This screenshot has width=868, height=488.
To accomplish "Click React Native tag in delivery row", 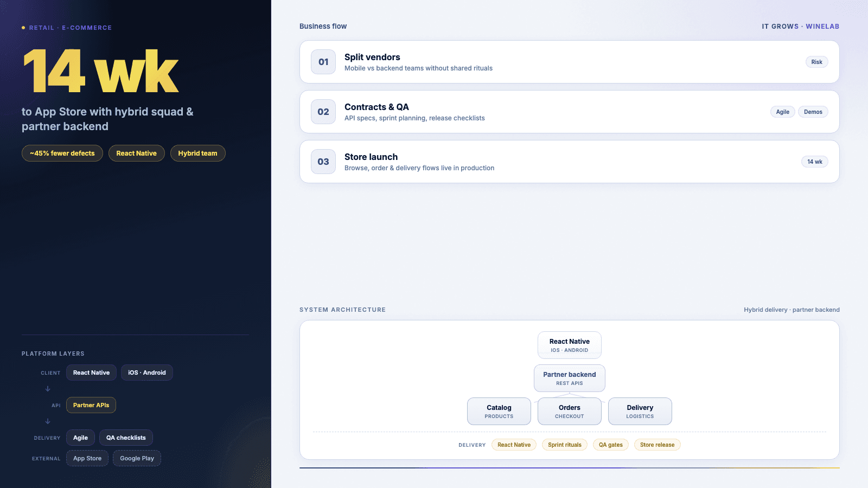I will point(514,445).
